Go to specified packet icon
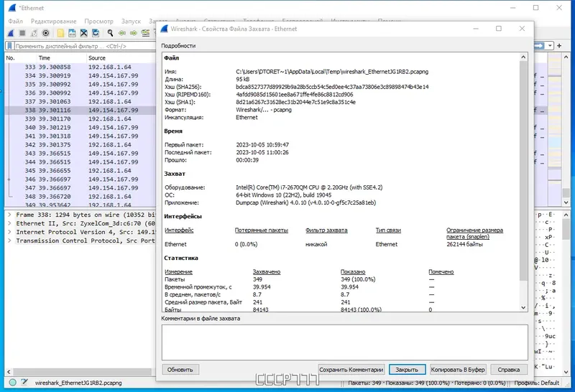This screenshot has height=392, width=575. (x=146, y=33)
